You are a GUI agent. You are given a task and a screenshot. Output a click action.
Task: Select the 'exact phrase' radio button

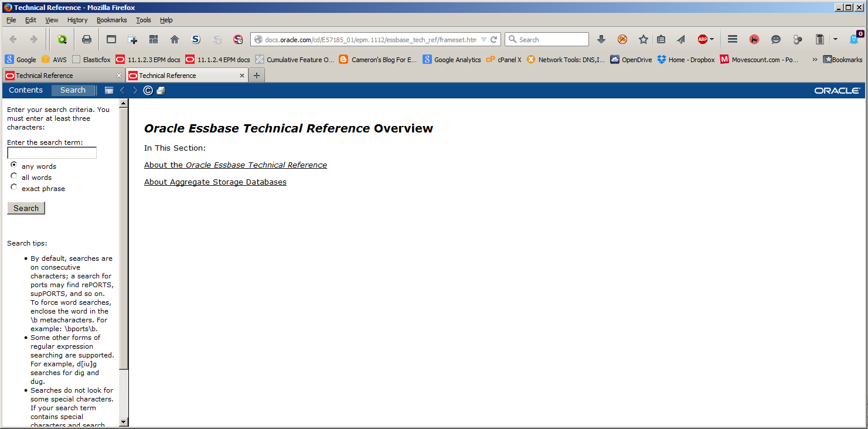[x=14, y=188]
